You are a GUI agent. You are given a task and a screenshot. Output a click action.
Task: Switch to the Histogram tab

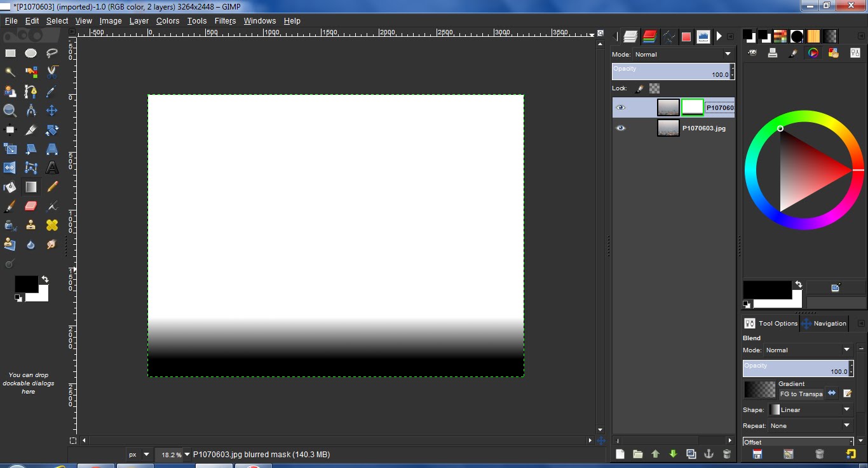click(x=703, y=36)
